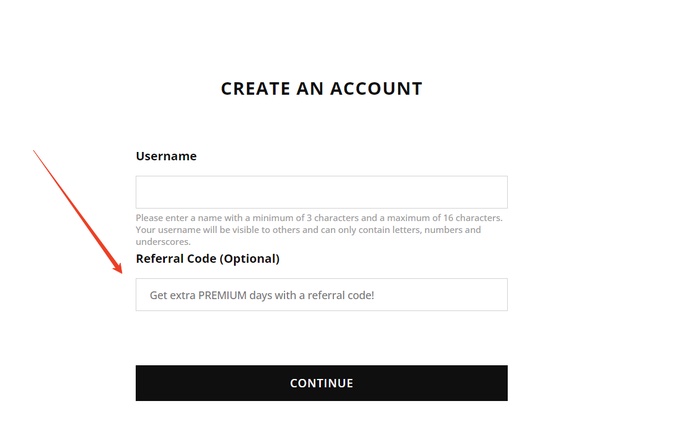Click the word "(Optional)" in the label
The width and height of the screenshot is (700, 432).
click(x=249, y=259)
